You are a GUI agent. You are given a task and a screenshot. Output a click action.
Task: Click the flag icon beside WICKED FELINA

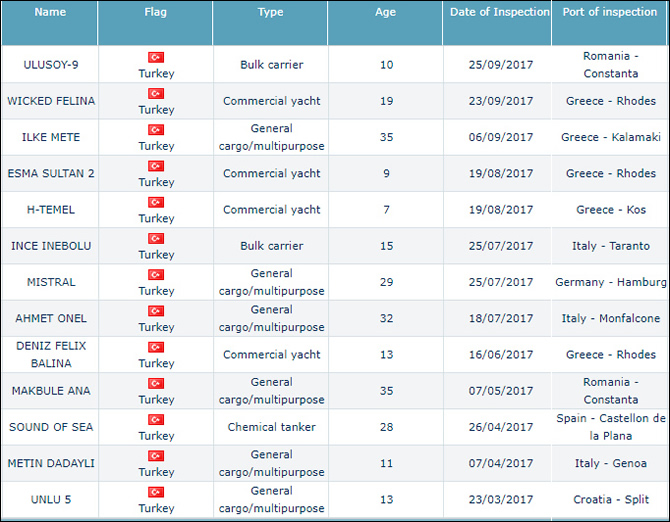tap(156, 93)
